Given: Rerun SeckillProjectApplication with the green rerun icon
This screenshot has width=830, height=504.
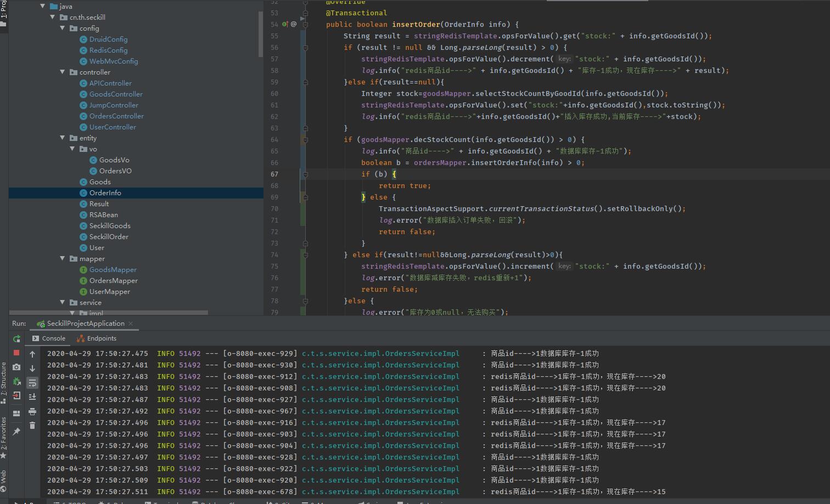Looking at the screenshot, I should click(x=16, y=339).
